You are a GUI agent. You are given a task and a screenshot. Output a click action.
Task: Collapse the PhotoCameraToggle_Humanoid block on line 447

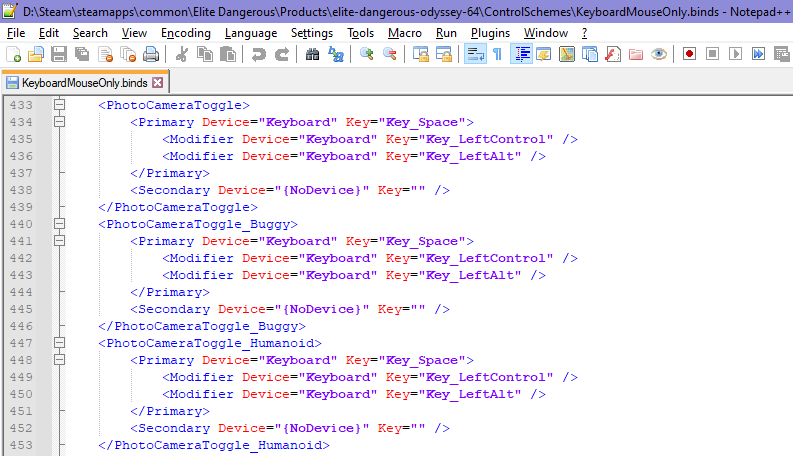pos(60,343)
